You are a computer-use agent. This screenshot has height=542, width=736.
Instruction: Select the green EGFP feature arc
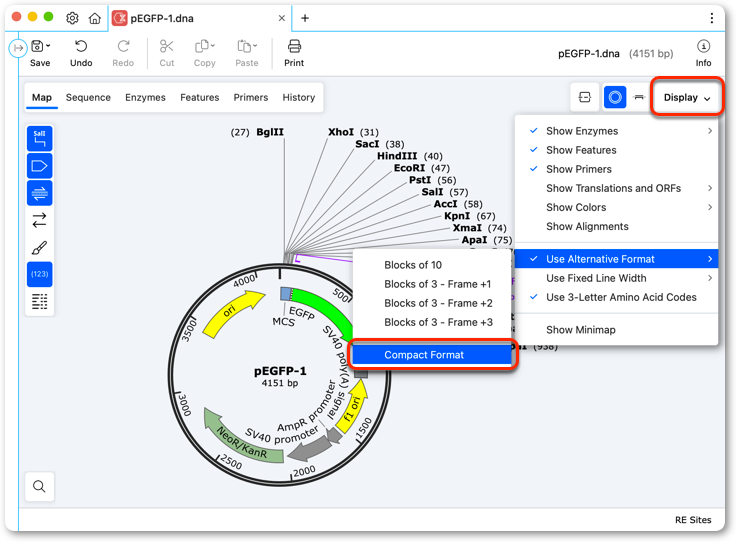[324, 310]
